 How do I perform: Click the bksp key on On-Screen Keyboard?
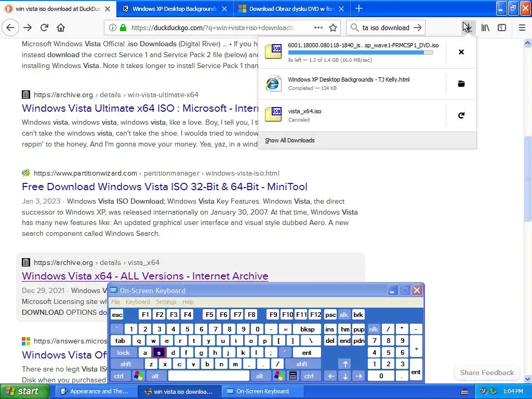(308, 329)
